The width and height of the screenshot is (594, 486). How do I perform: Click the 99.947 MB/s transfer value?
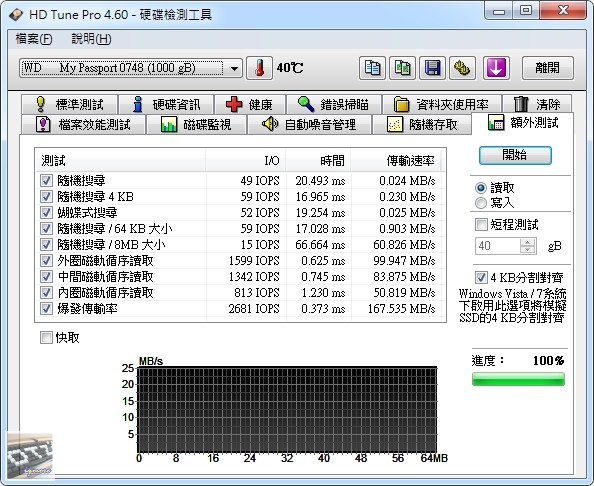coord(404,261)
